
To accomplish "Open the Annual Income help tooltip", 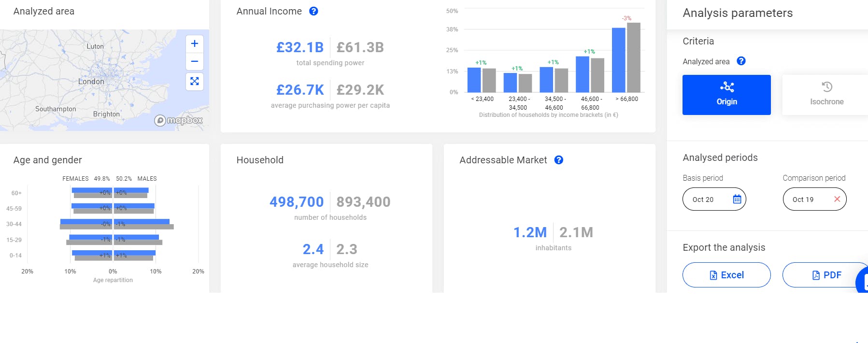I will pyautogui.click(x=313, y=11).
